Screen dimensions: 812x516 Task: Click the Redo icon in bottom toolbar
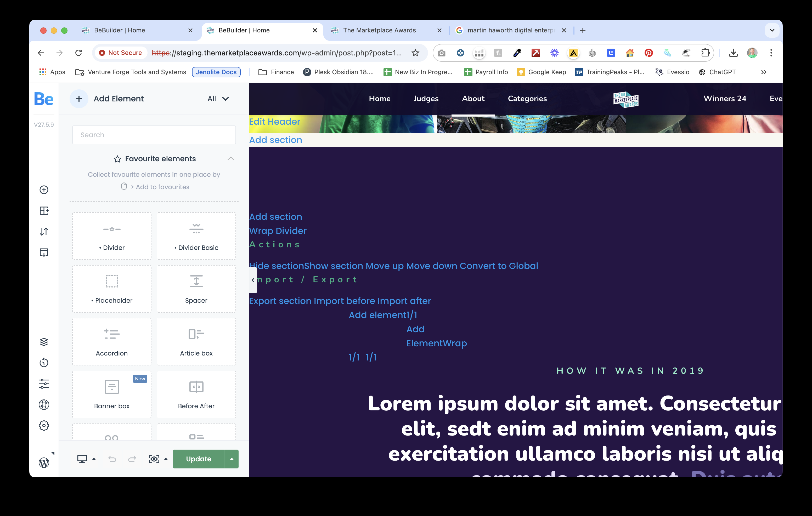click(x=133, y=459)
